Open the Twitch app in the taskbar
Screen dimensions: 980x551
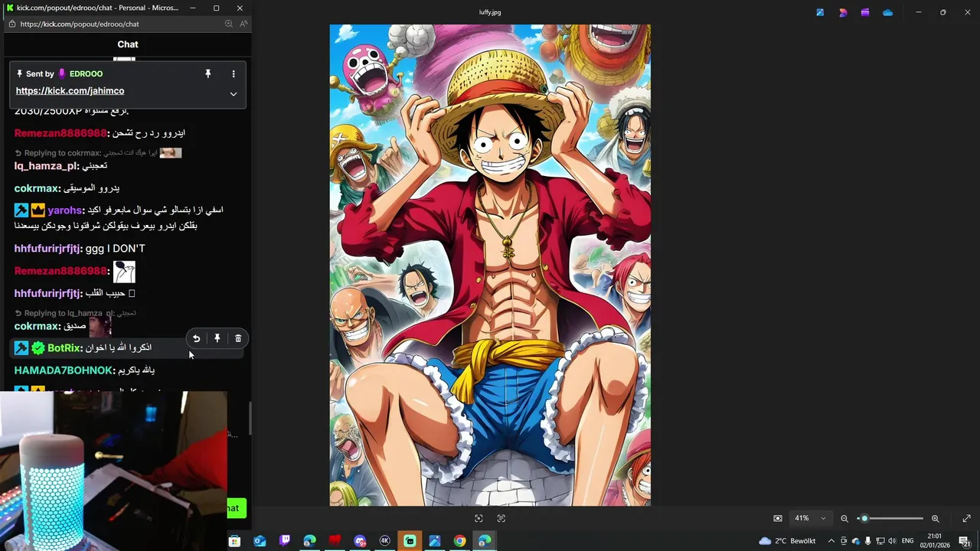(285, 541)
